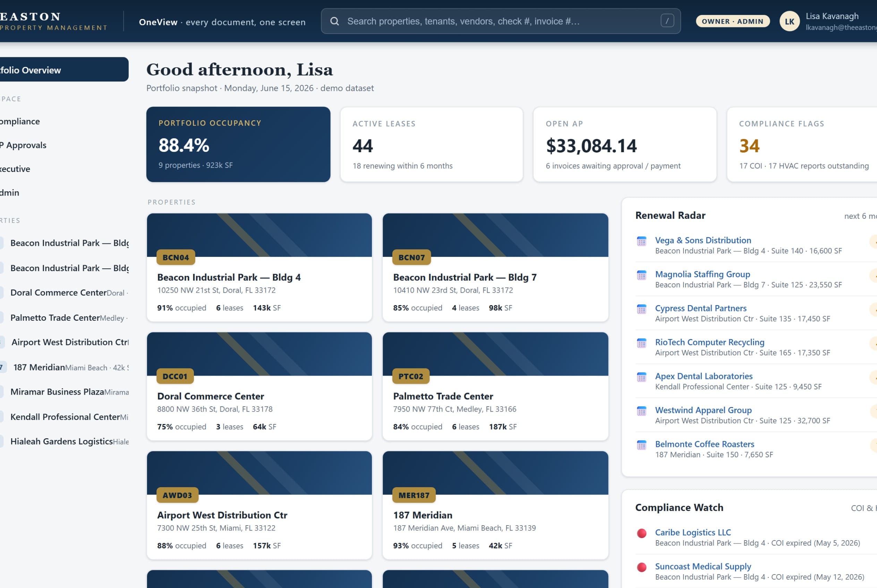This screenshot has height=588, width=877.
Task: Click red alert dot for Caribe Logistics LLC
Action: 642,533
